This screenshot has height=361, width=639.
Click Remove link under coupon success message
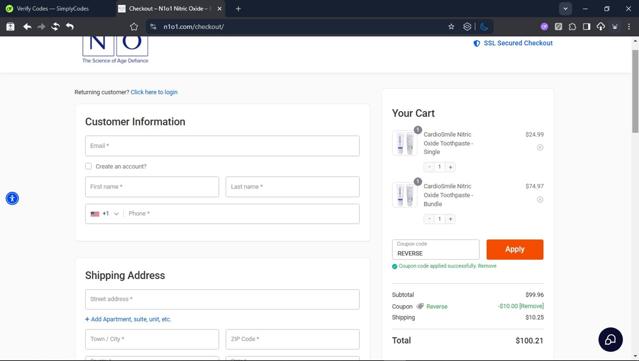pyautogui.click(x=487, y=266)
